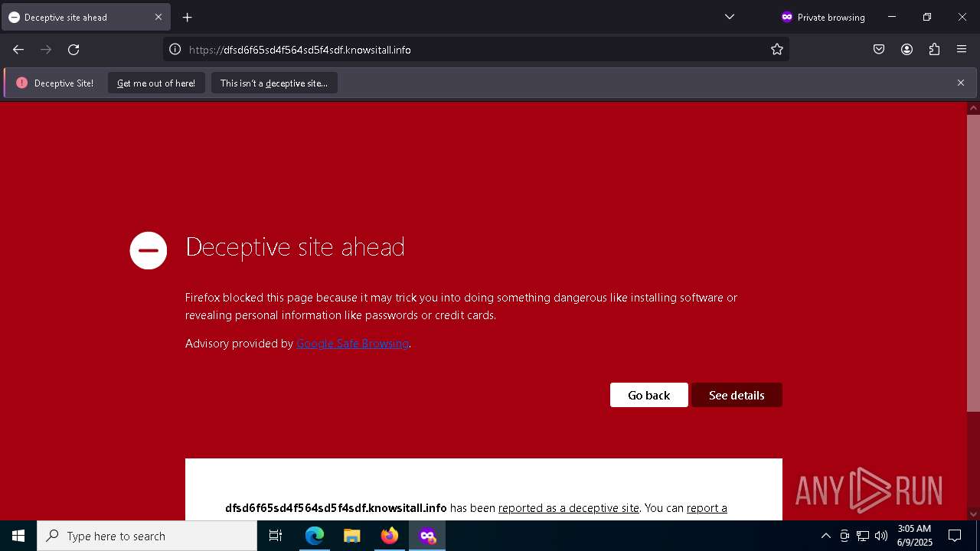
Task: Click the See details button
Action: click(x=737, y=395)
